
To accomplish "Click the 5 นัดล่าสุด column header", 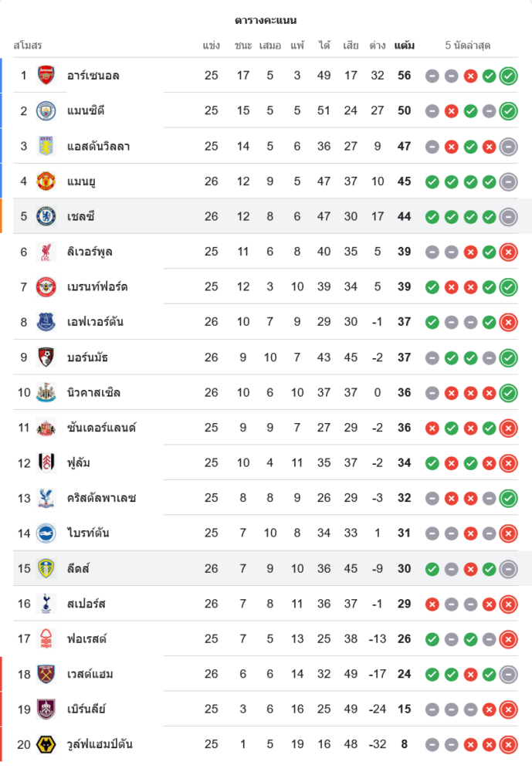I will [x=468, y=46].
